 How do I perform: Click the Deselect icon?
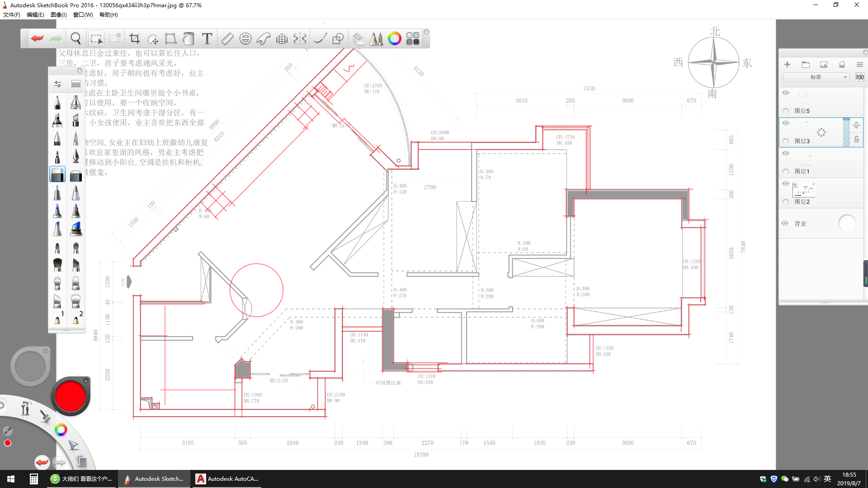coord(115,38)
